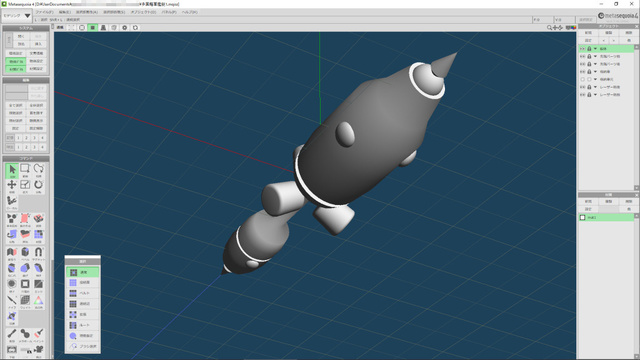
Task: Open the ファイル(F) menu
Action: (44, 12)
